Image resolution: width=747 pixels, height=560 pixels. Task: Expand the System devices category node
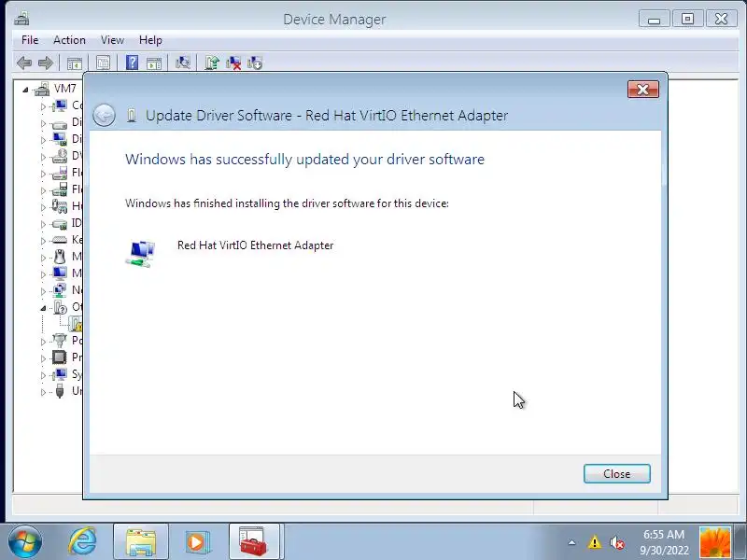pyautogui.click(x=43, y=375)
